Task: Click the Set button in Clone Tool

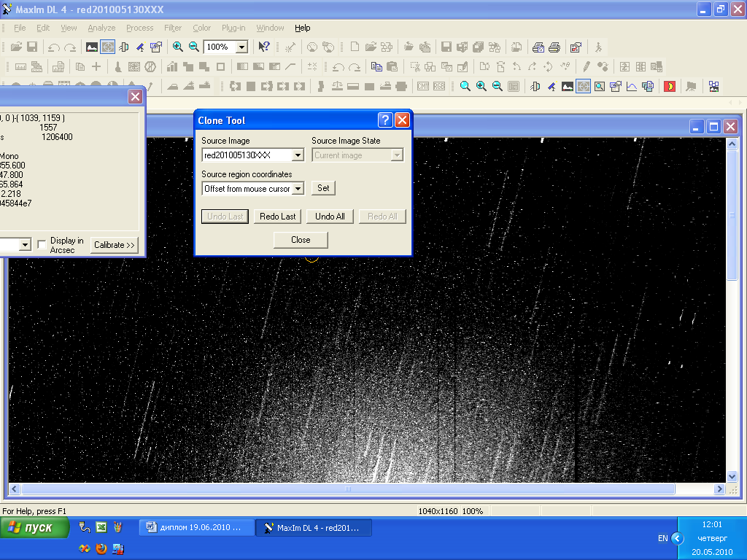Action: pos(323,188)
